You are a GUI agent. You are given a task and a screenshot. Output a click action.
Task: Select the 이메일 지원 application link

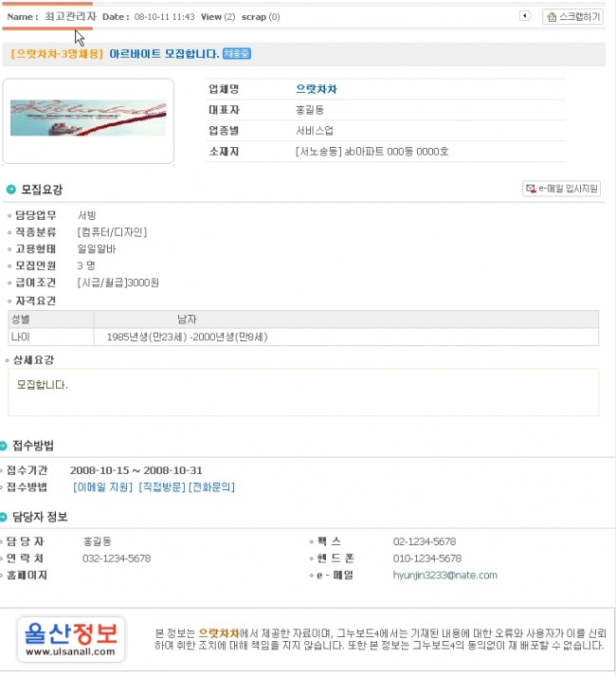[x=103, y=487]
